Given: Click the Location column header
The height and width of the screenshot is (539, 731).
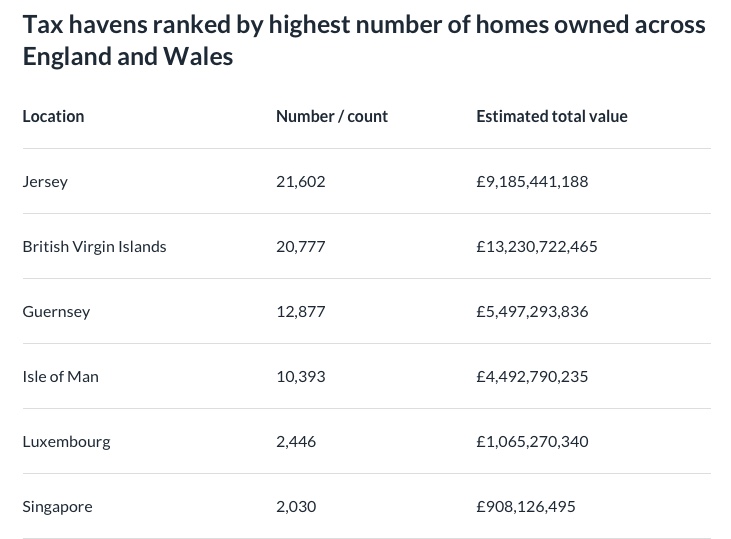Looking at the screenshot, I should 53,116.
